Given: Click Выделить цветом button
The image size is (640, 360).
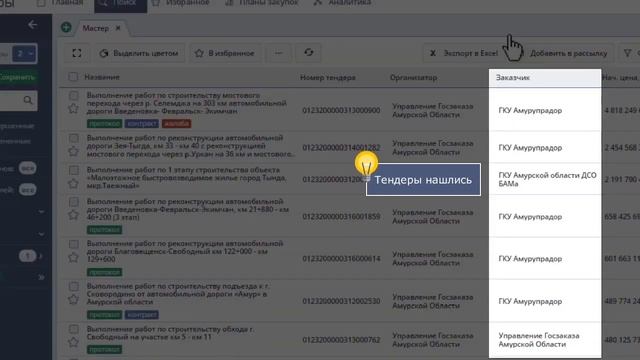Looking at the screenshot, I should click(x=139, y=53).
